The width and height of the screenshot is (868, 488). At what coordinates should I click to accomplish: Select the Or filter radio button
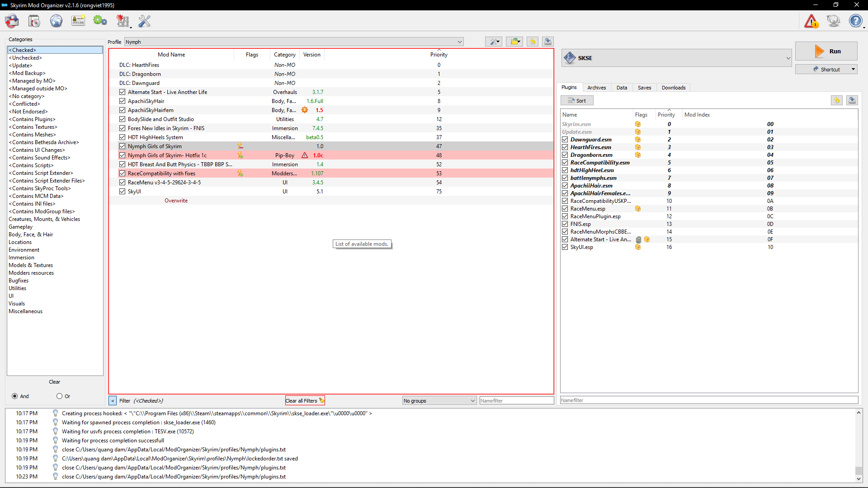coord(59,396)
